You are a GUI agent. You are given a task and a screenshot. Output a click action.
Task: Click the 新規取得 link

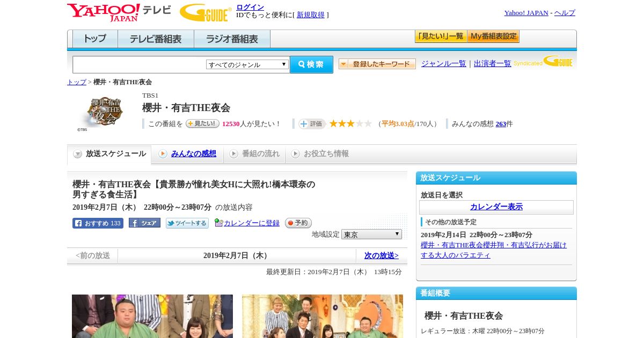[311, 15]
